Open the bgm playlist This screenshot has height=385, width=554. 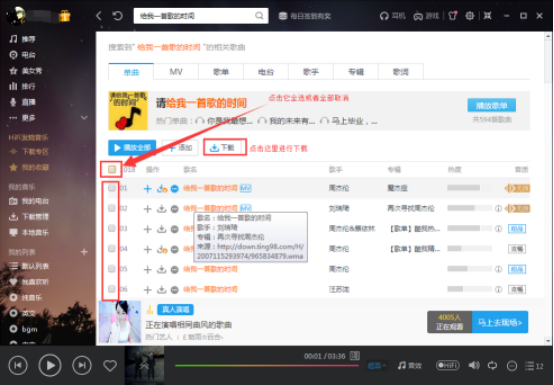tap(23, 329)
